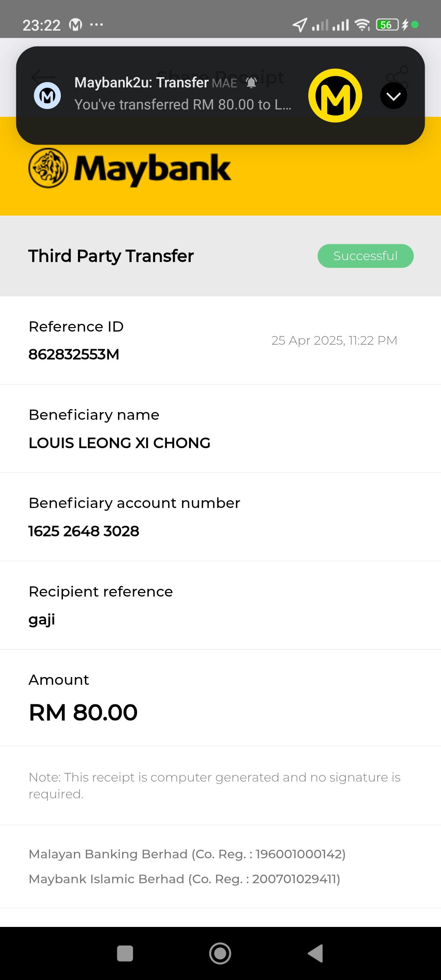Tap beneficiary name LOUIS LEONG XI CHONG
Viewport: 441px width, 980px height.
pyautogui.click(x=120, y=443)
